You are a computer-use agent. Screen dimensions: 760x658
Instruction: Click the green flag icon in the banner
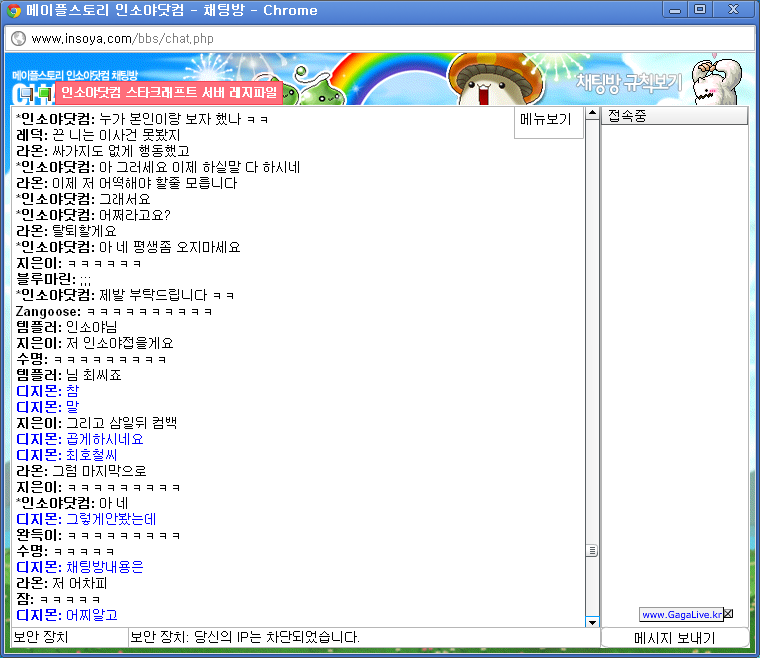tap(46, 94)
